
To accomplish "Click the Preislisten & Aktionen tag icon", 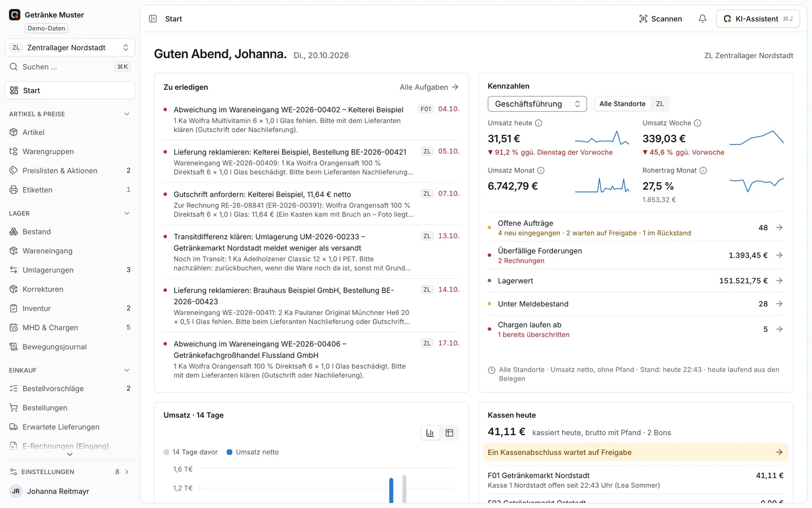I will click(14, 170).
